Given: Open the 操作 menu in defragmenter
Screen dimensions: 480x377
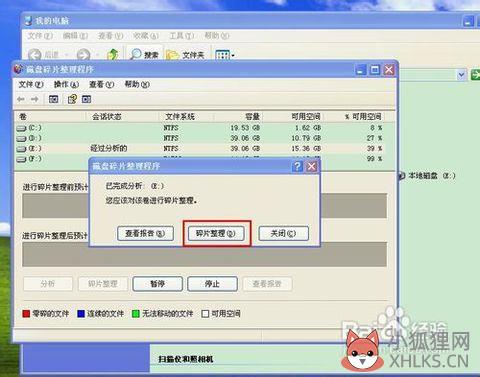Looking at the screenshot, I should pyautogui.click(x=66, y=84).
